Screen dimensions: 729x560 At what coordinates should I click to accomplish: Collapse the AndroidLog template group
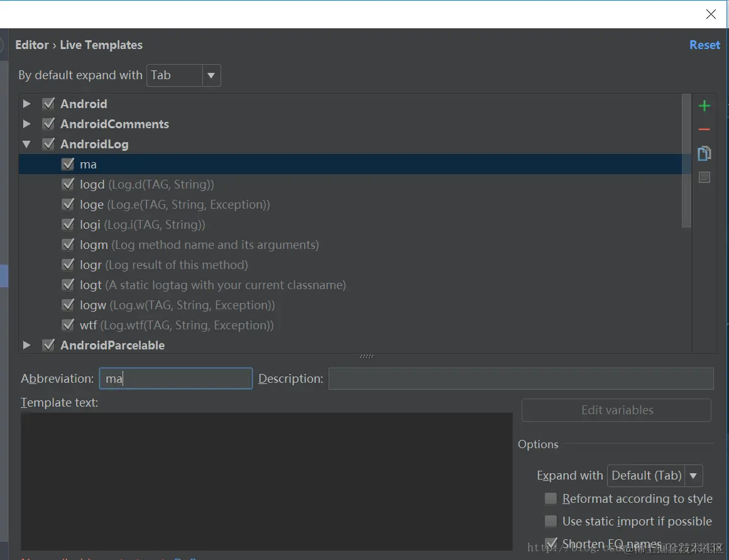(x=26, y=144)
